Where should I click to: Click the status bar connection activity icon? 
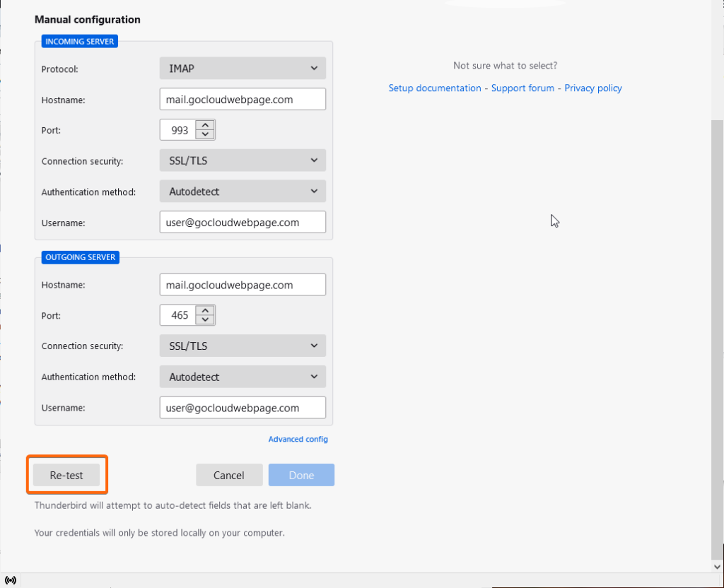click(10, 580)
